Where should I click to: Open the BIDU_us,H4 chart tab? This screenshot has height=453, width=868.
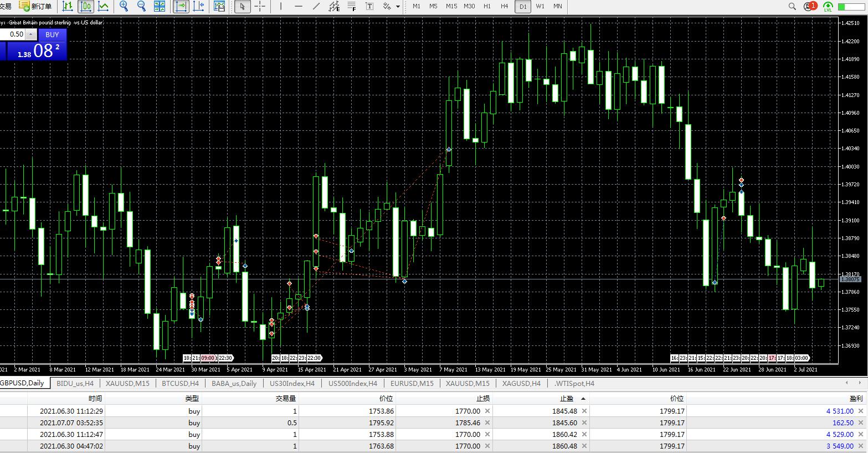click(75, 383)
